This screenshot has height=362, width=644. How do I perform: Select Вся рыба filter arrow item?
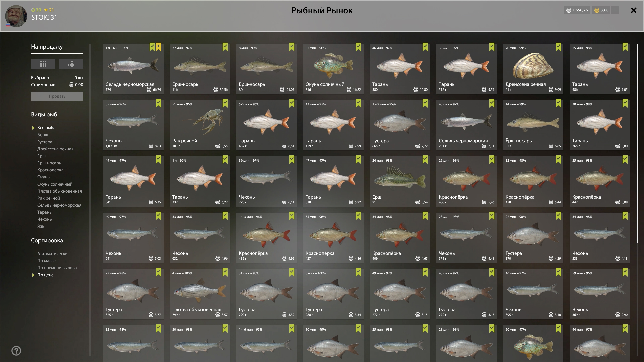[47, 128]
